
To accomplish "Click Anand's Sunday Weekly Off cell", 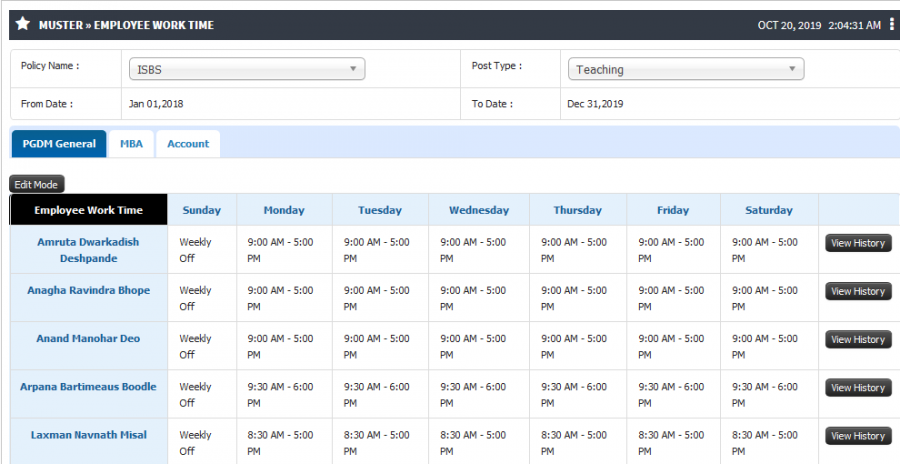I will (x=201, y=346).
